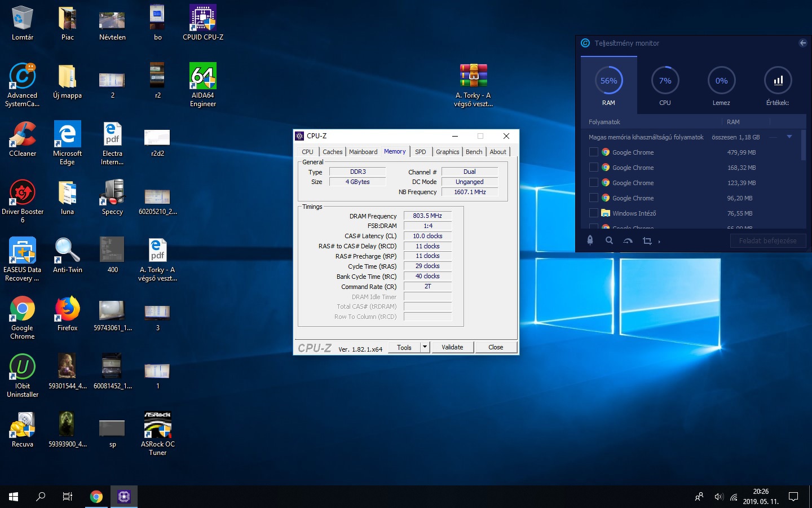Click the back arrow in Teljesítmény monitor
The height and width of the screenshot is (508, 812).
coord(802,43)
